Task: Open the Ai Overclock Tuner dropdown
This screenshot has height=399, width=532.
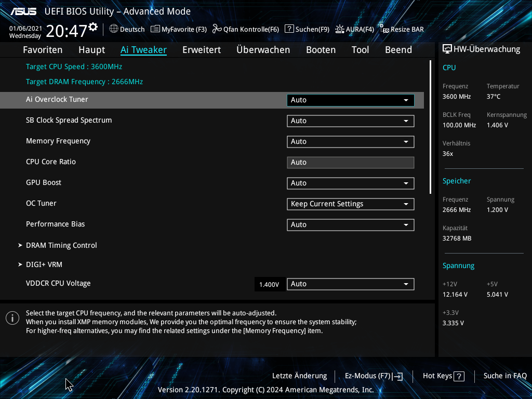Action: (351, 100)
